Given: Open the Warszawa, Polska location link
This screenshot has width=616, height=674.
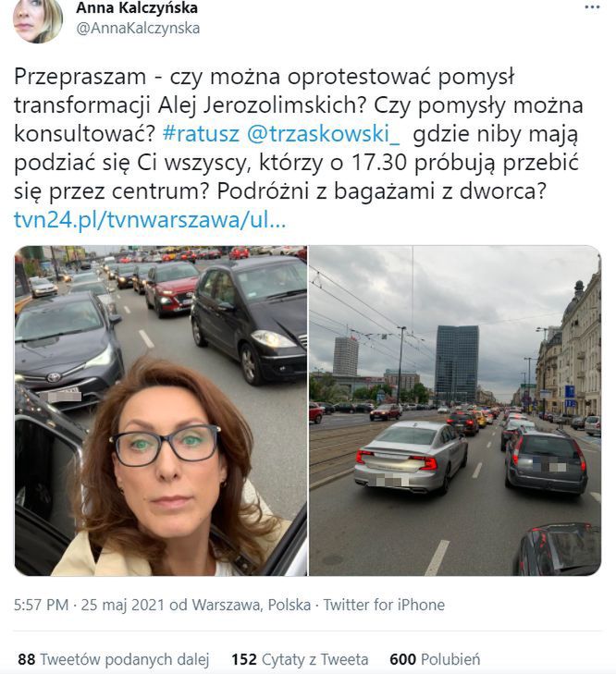Looking at the screenshot, I should (x=252, y=605).
